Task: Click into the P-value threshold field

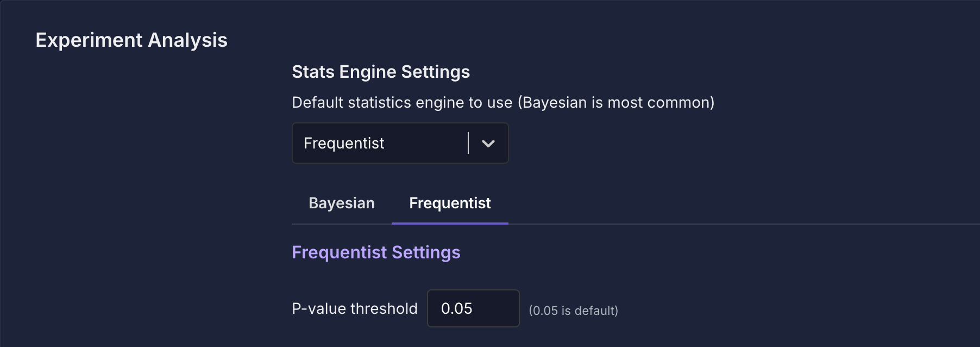Action: 473,308
